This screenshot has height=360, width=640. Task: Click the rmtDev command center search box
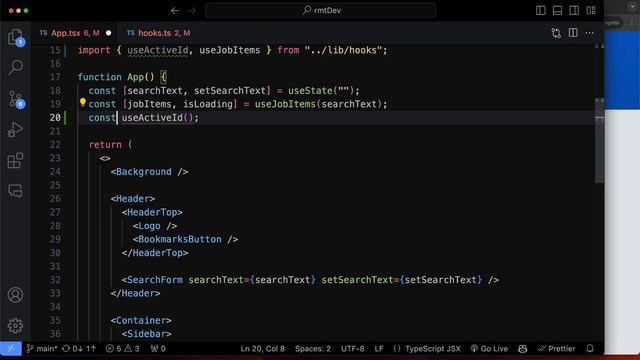(x=320, y=11)
